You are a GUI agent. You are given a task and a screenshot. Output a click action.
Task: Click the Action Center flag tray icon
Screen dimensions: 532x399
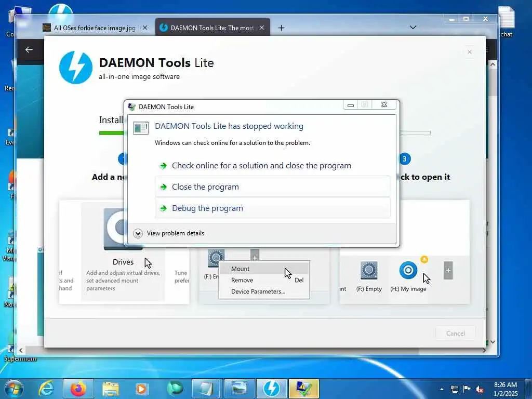click(x=467, y=389)
